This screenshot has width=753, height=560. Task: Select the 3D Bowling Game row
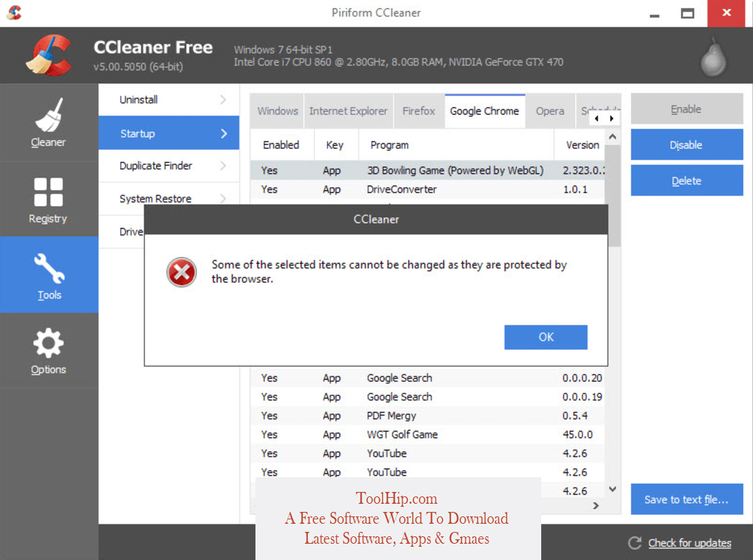coord(427,170)
